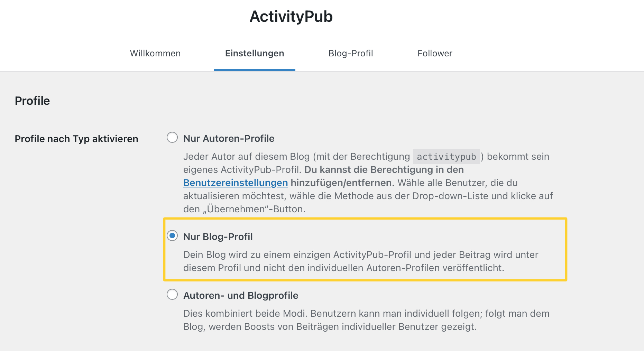Screen dimensions: 644x351
Task: Select the Nur Autoren-Profile radio button
Action: tap(172, 138)
